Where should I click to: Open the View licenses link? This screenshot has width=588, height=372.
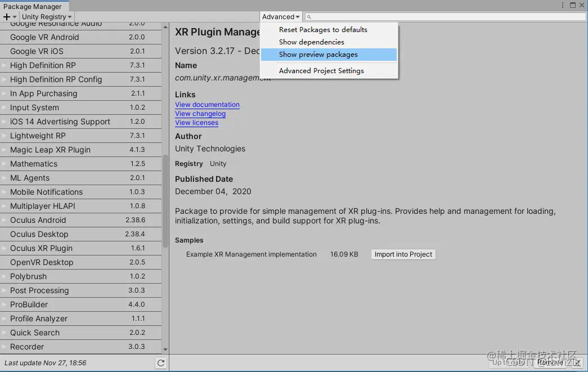[x=196, y=123]
